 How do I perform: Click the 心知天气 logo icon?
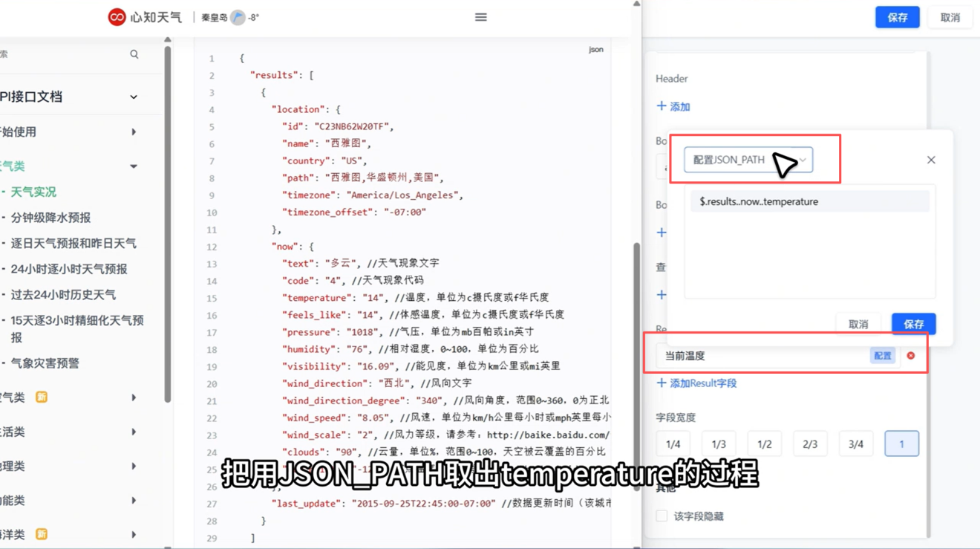(117, 17)
